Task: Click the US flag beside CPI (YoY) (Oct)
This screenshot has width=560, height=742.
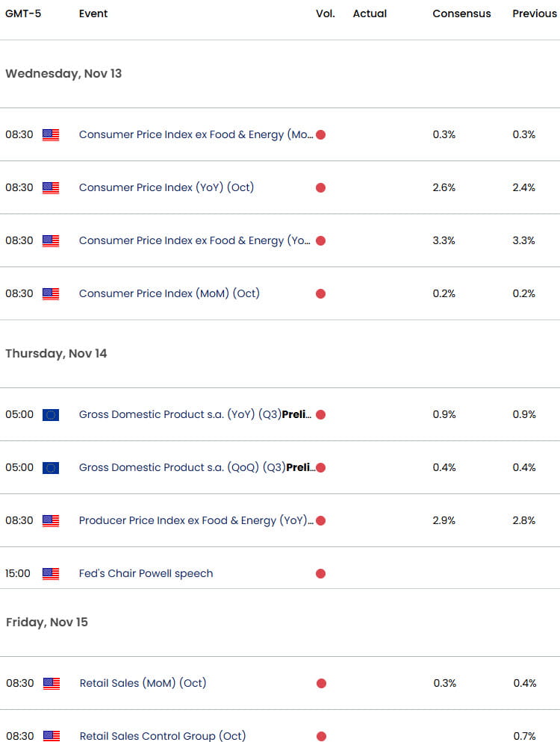Action: coord(50,188)
